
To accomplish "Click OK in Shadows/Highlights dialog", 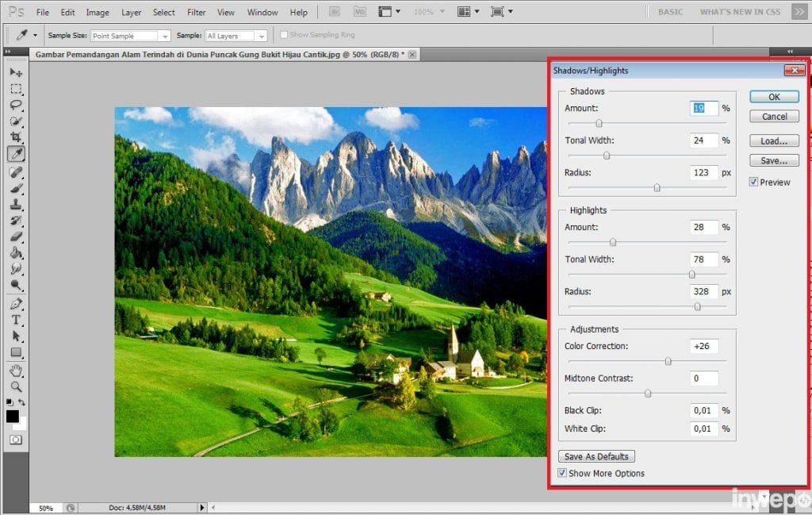I will (x=774, y=97).
